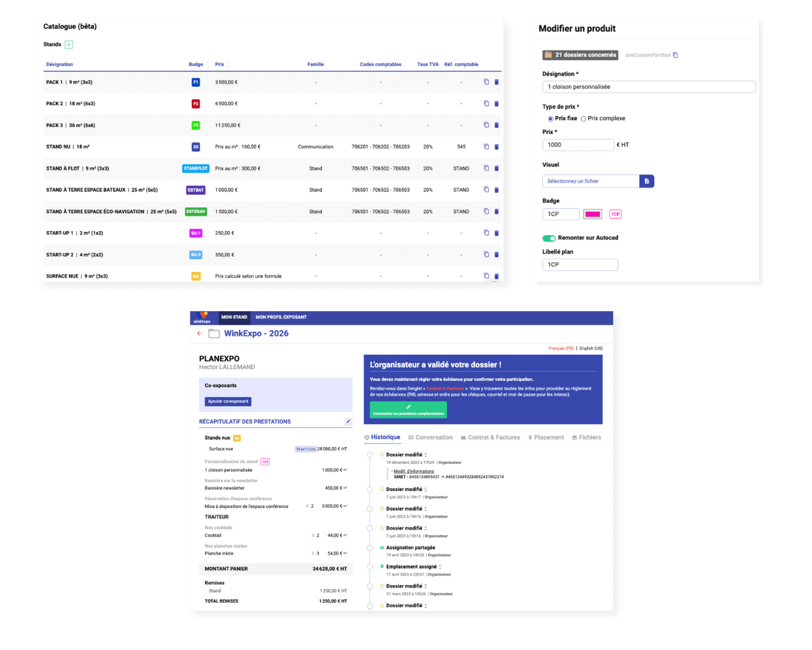Switch language to Français (FR)
The width and height of the screenshot is (812, 650).
561,348
